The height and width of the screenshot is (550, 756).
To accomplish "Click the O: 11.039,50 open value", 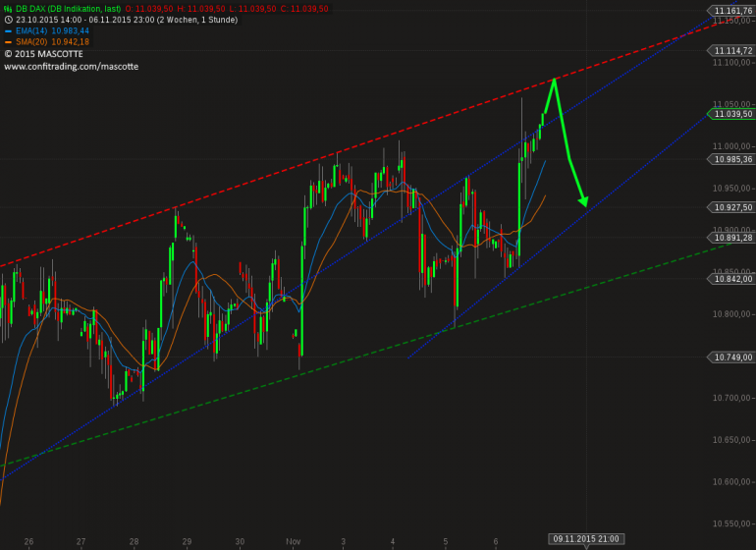I will [x=149, y=9].
